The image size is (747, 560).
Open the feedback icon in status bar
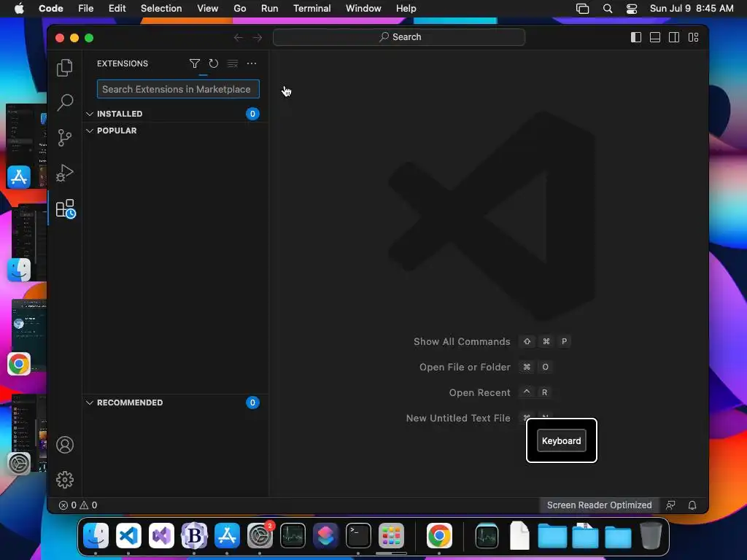pyautogui.click(x=670, y=505)
